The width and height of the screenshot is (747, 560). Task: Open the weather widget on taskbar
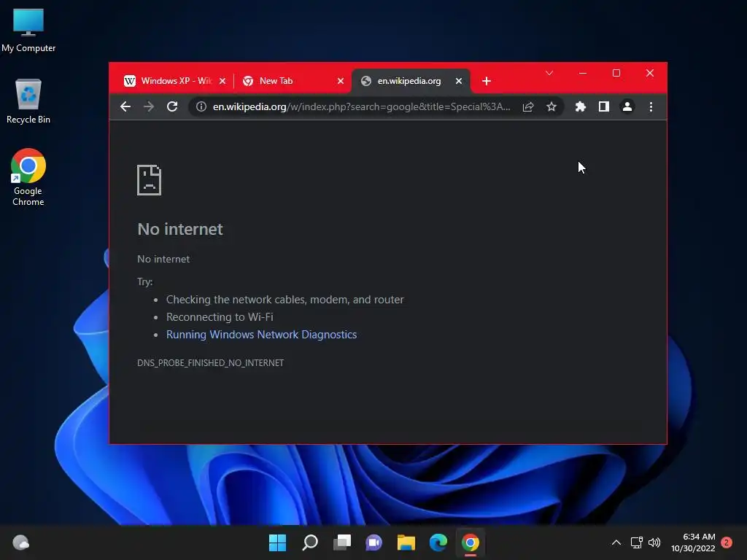point(20,542)
